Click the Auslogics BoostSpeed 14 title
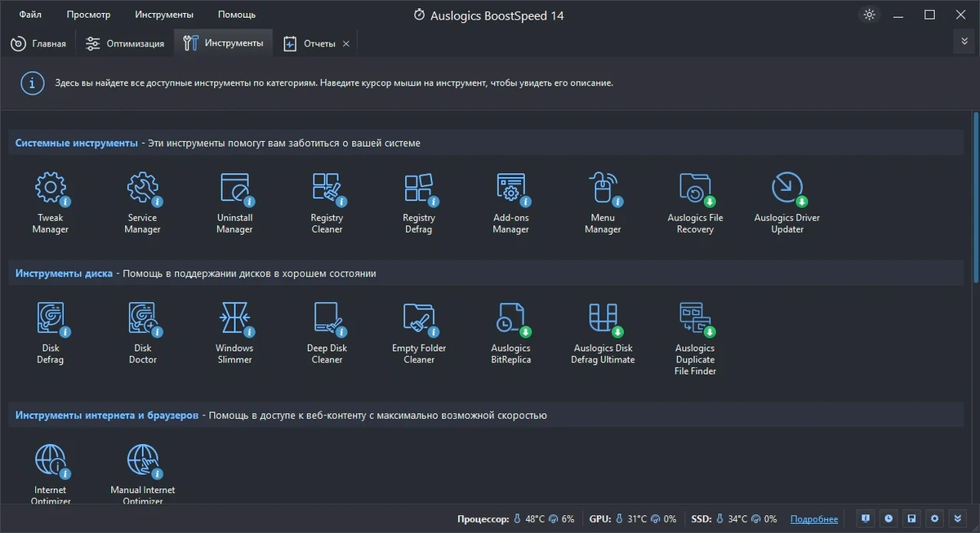980x533 pixels. click(497, 15)
